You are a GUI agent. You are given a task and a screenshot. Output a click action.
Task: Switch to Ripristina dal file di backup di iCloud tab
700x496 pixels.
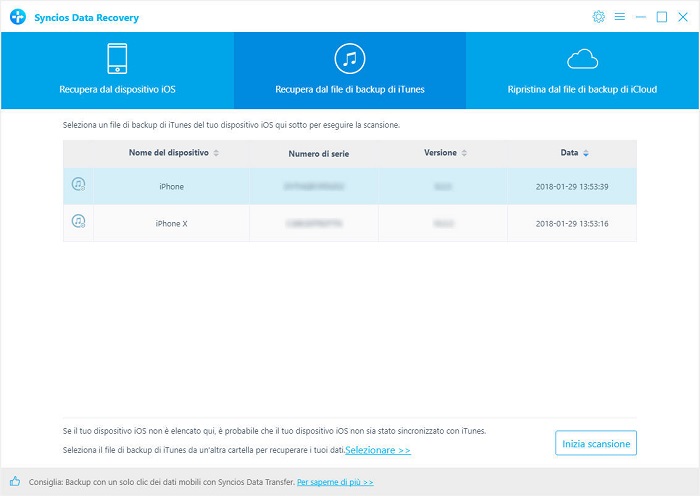[582, 71]
